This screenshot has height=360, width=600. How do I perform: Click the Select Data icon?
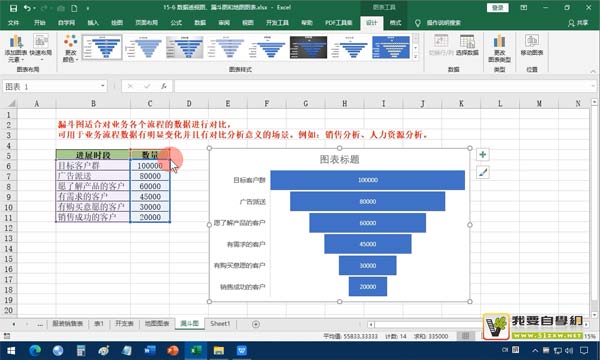coord(467,45)
